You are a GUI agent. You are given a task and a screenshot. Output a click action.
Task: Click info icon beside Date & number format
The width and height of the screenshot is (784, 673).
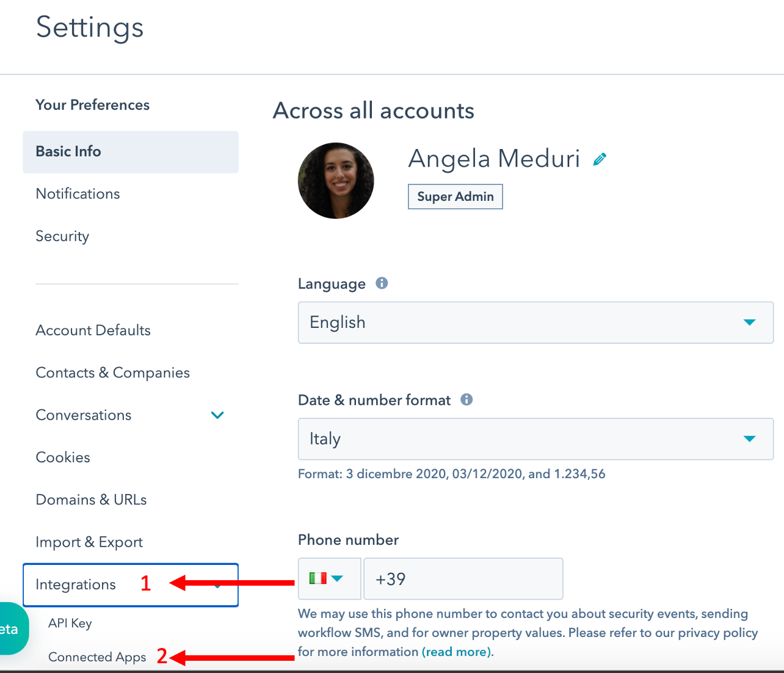(x=466, y=399)
